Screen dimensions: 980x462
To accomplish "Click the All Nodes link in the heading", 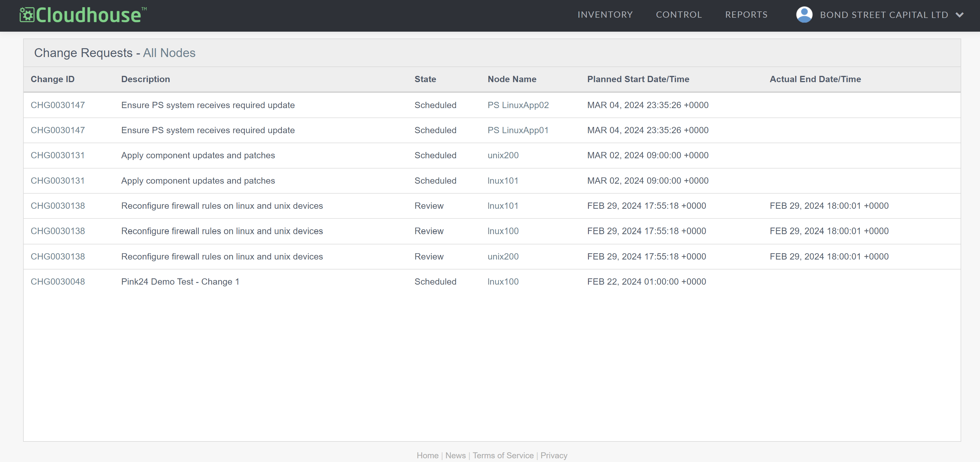I will [x=169, y=53].
